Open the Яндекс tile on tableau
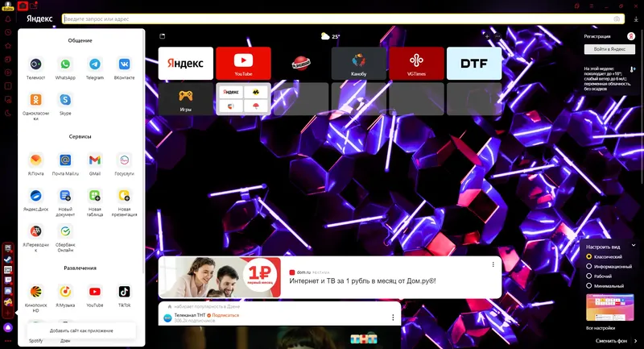Screen dimensions: 644x349 tap(186, 64)
